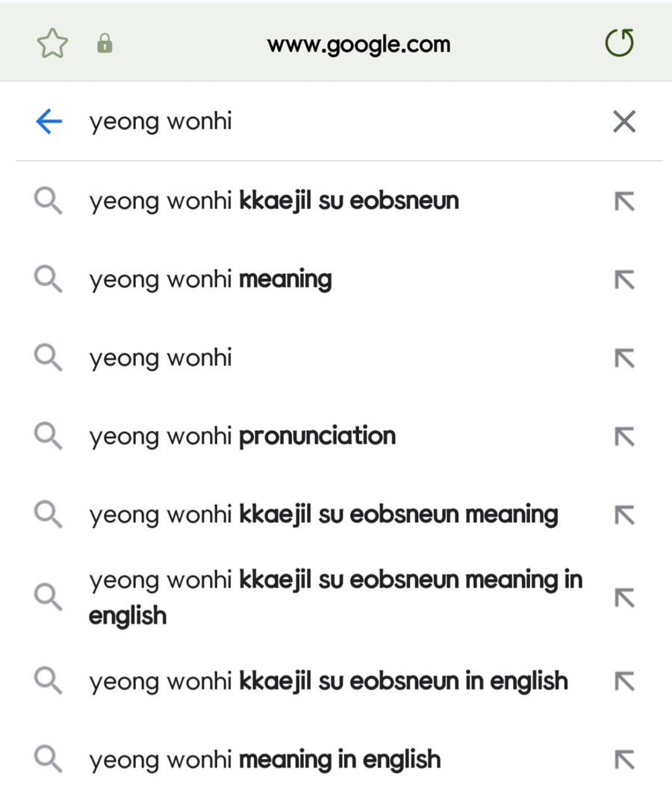Tap the append arrow next to 'yeong wonhi pronunciation'
This screenshot has width=672, height=788.
(x=623, y=436)
